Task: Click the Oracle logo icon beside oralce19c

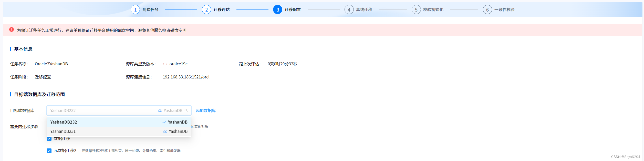Action: click(x=165, y=64)
